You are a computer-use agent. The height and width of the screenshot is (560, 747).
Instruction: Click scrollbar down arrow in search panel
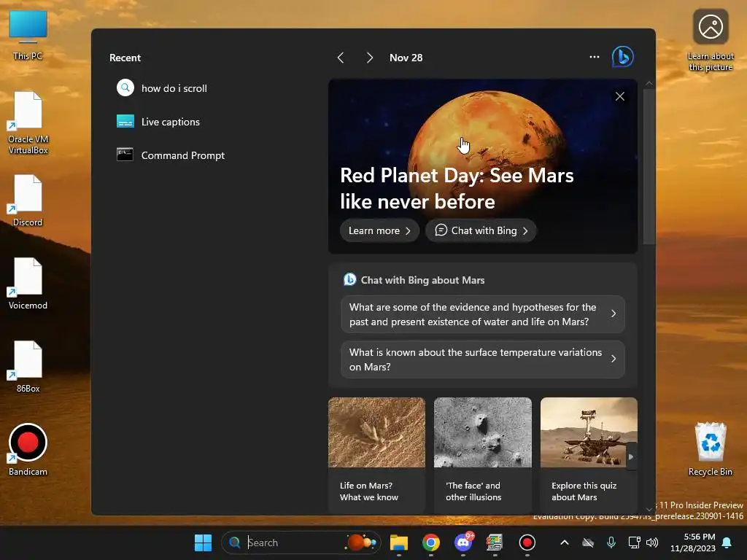point(649,510)
